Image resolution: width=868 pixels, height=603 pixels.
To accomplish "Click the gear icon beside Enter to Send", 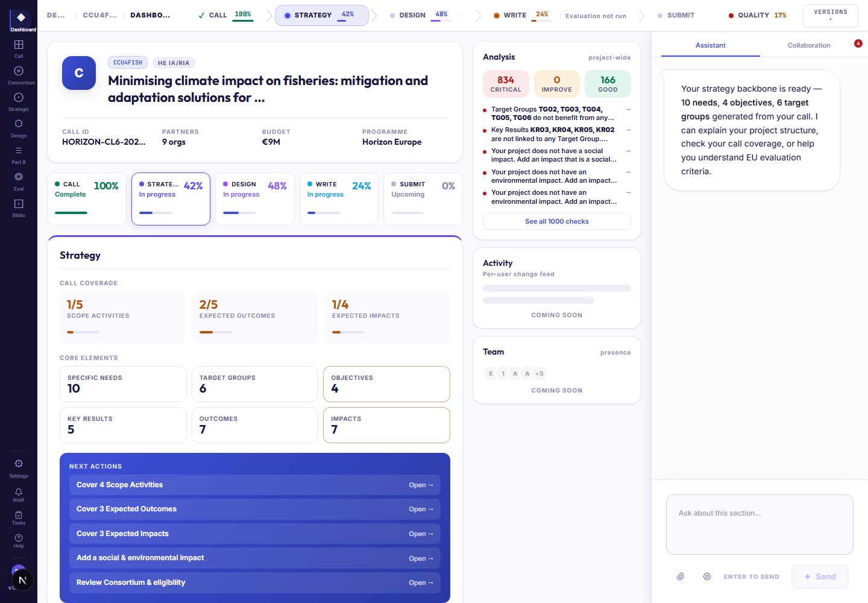I will point(707,576).
